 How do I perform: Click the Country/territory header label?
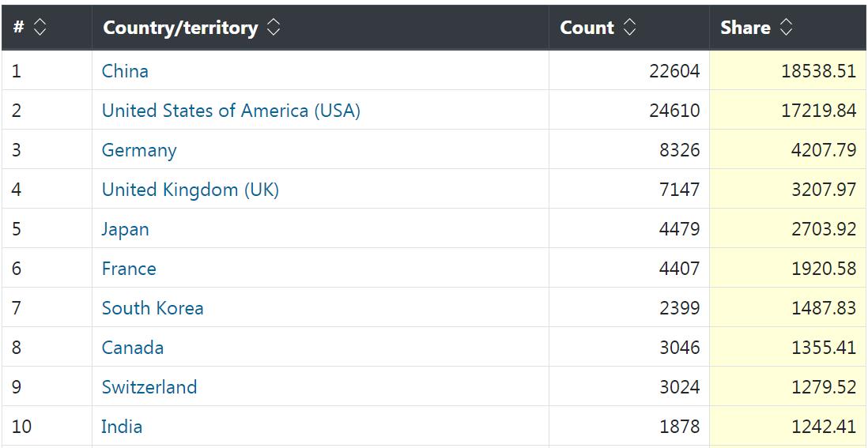point(180,28)
